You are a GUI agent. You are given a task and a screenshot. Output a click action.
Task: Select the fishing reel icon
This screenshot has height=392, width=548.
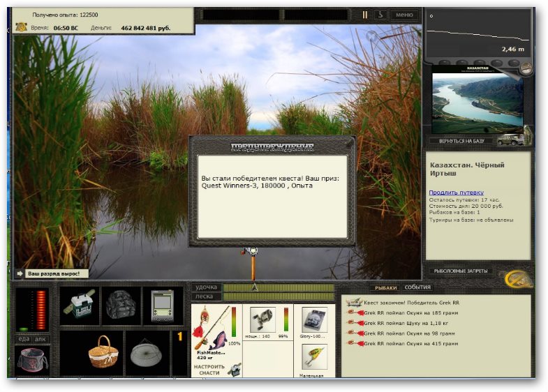[262, 319]
